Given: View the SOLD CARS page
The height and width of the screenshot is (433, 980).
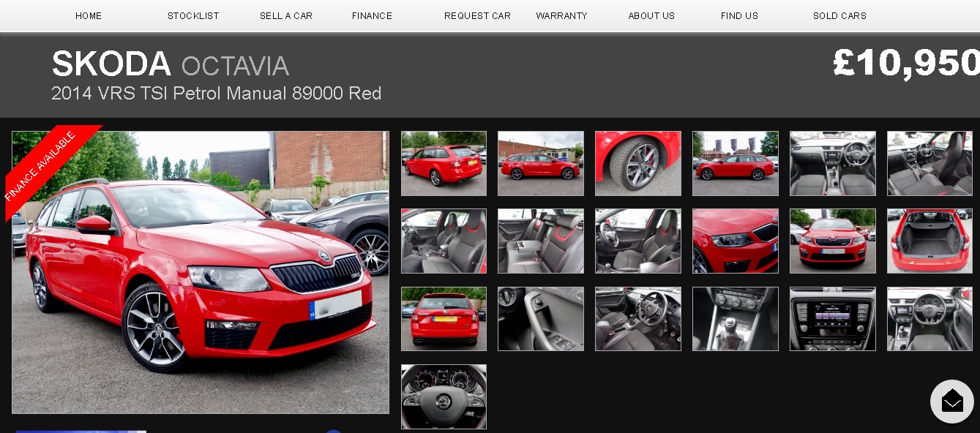Looking at the screenshot, I should pos(839,15).
